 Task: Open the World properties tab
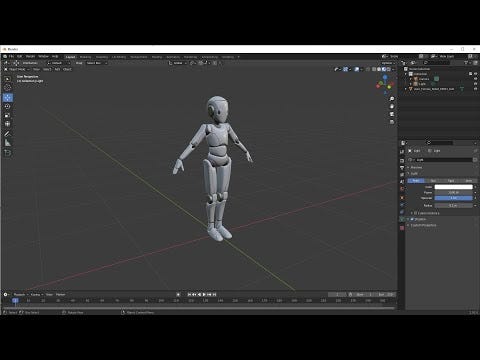coord(402,189)
